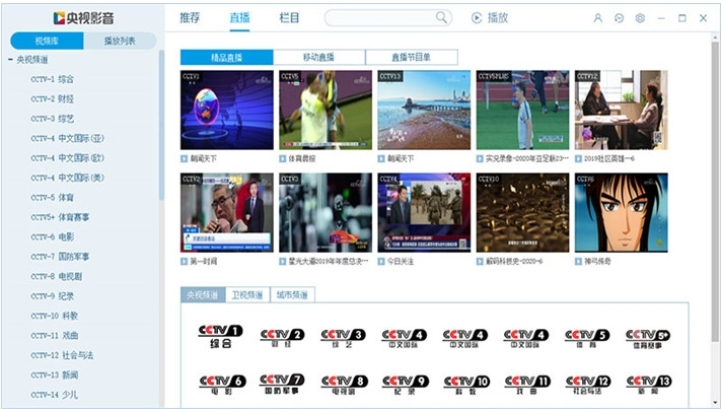Switch to 播放列表 toggle in sidebar

pos(120,41)
